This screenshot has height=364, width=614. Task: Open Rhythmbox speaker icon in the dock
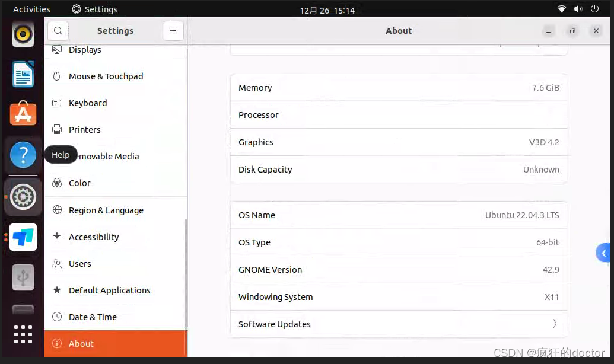click(x=23, y=34)
